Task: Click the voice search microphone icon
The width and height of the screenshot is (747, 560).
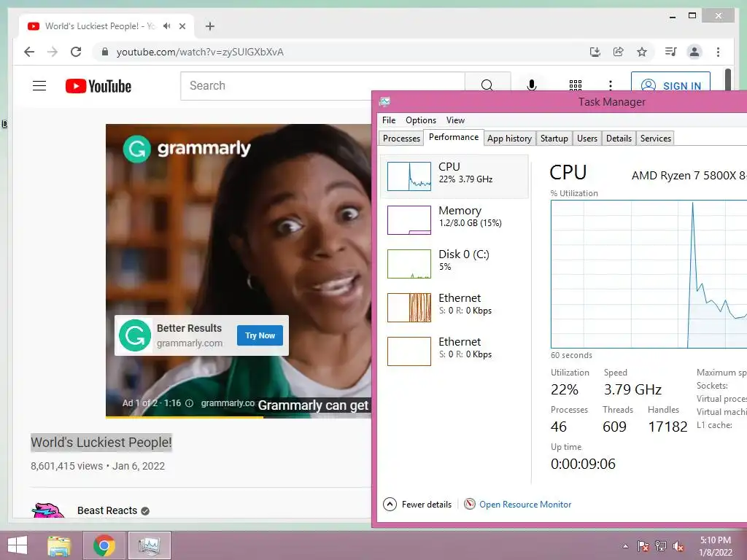Action: 532,86
